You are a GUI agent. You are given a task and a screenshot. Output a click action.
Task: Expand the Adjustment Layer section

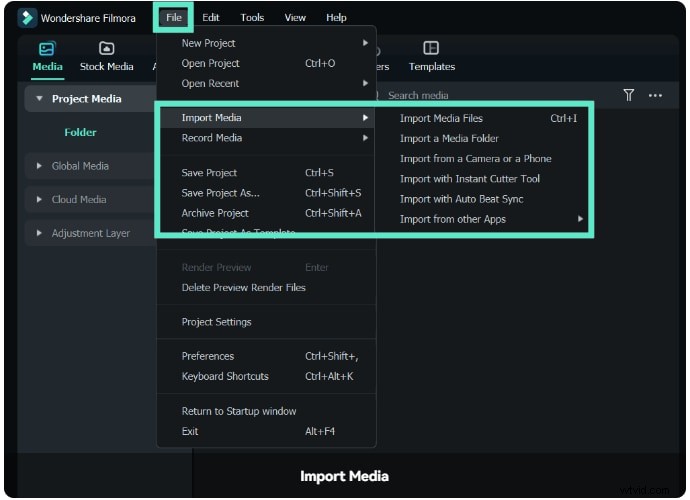point(40,233)
